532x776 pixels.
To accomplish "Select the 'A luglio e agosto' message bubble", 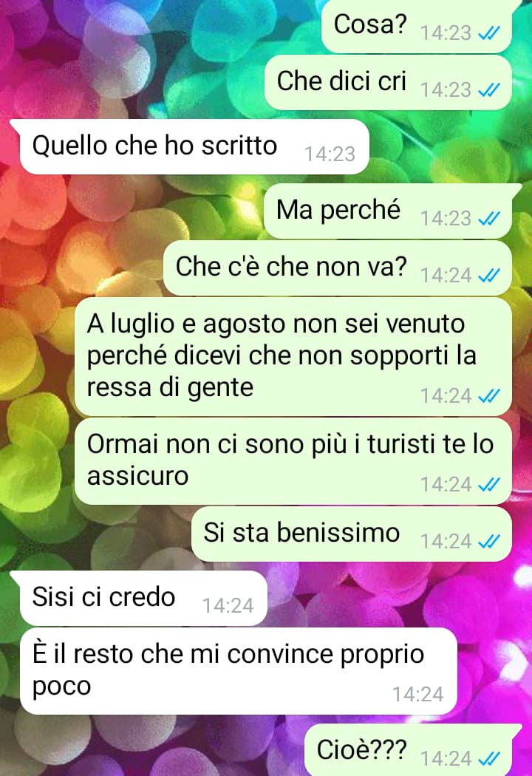I will 293,356.
